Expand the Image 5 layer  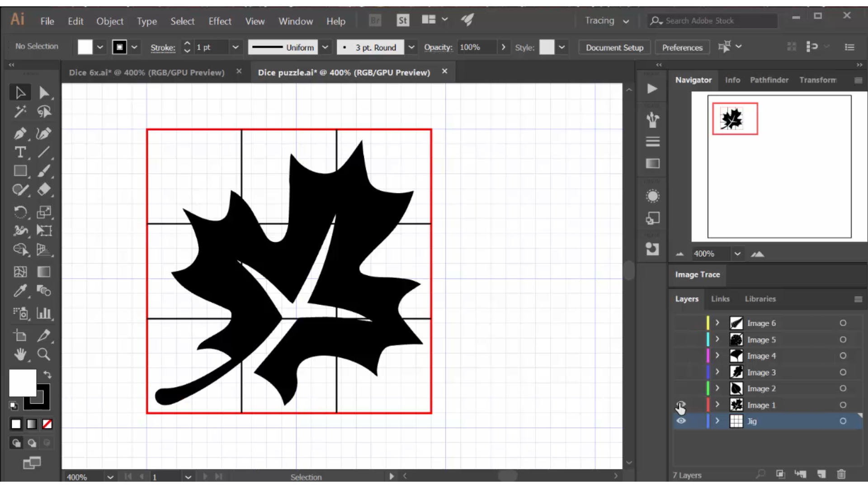tap(717, 339)
